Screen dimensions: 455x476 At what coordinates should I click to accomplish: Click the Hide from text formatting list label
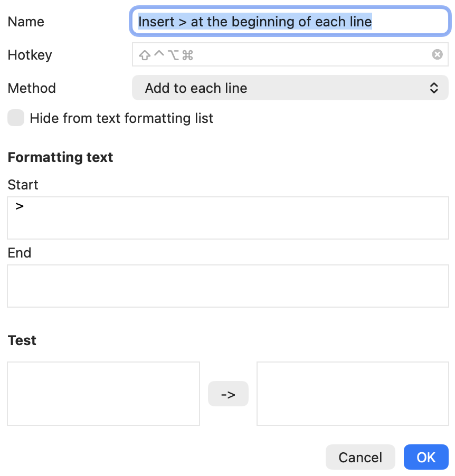pyautogui.click(x=121, y=118)
